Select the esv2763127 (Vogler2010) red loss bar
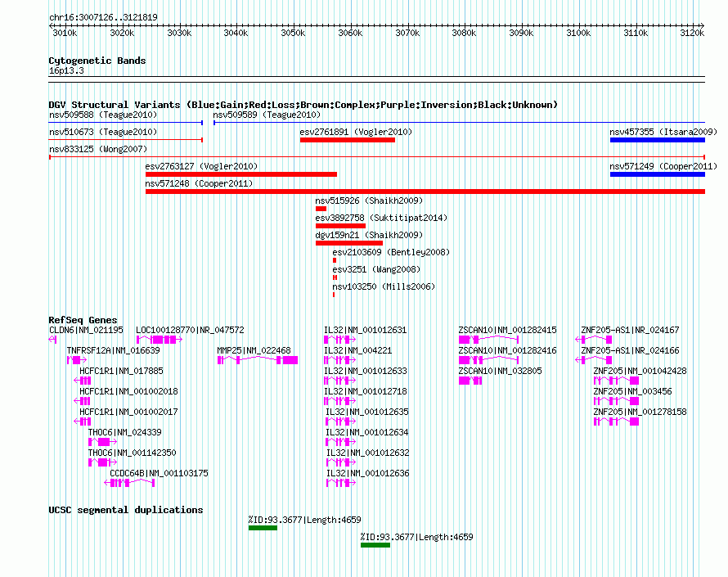 pyautogui.click(x=241, y=174)
